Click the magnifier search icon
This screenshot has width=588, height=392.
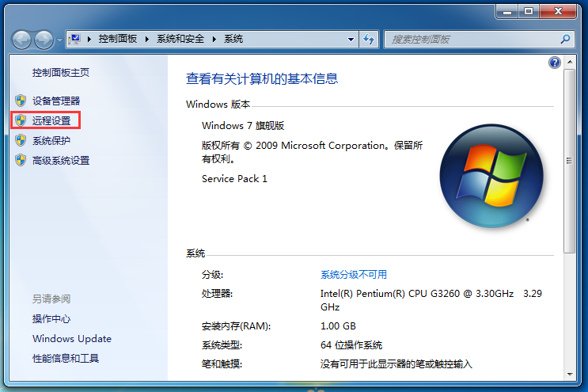565,39
